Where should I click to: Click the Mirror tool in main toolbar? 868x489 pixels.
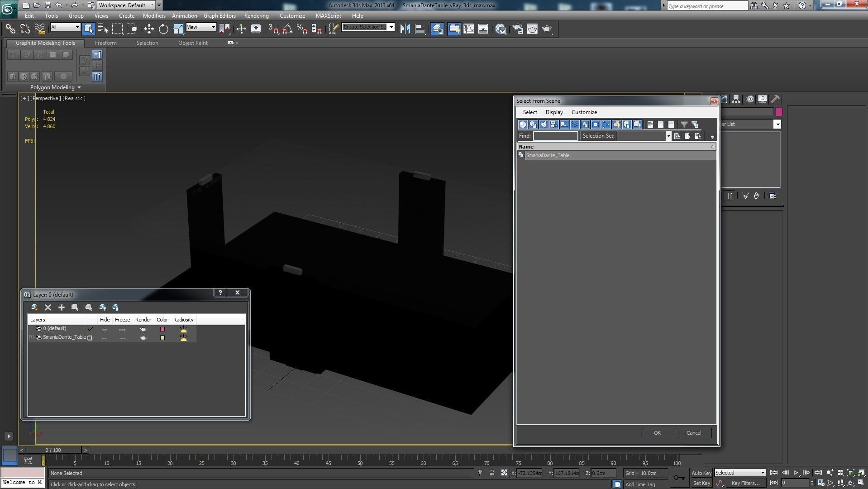(x=405, y=29)
